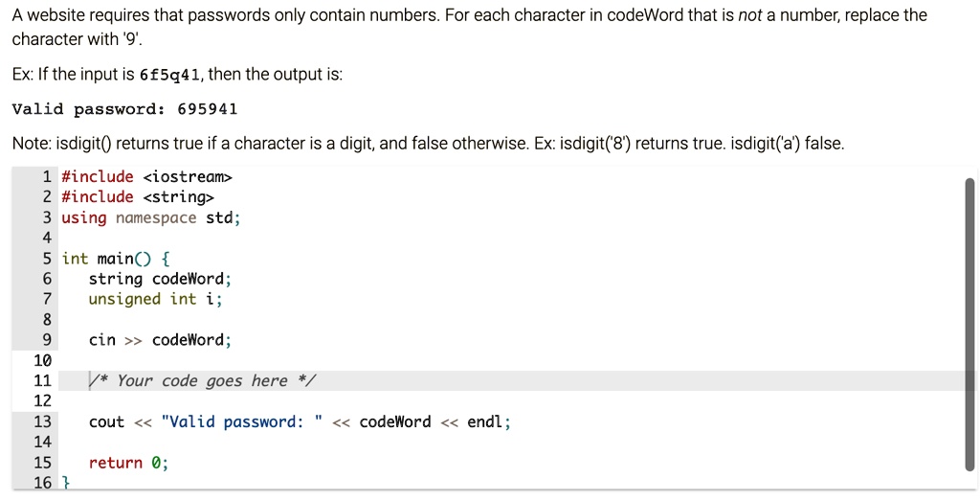Image resolution: width=980 pixels, height=501 pixels.
Task: Click the "using namespace std;" line
Action: (150, 217)
